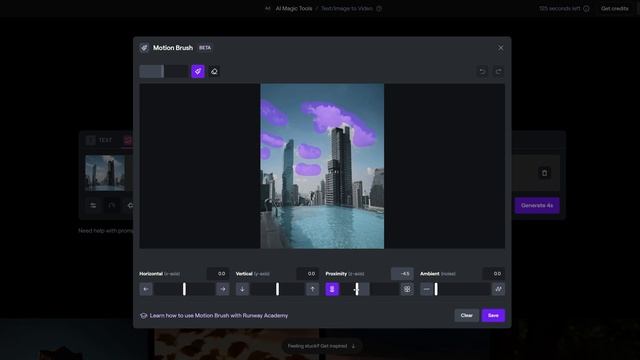Screen dimensions: 640x360
Task: Click the vertical down arrow button
Action: click(242, 289)
